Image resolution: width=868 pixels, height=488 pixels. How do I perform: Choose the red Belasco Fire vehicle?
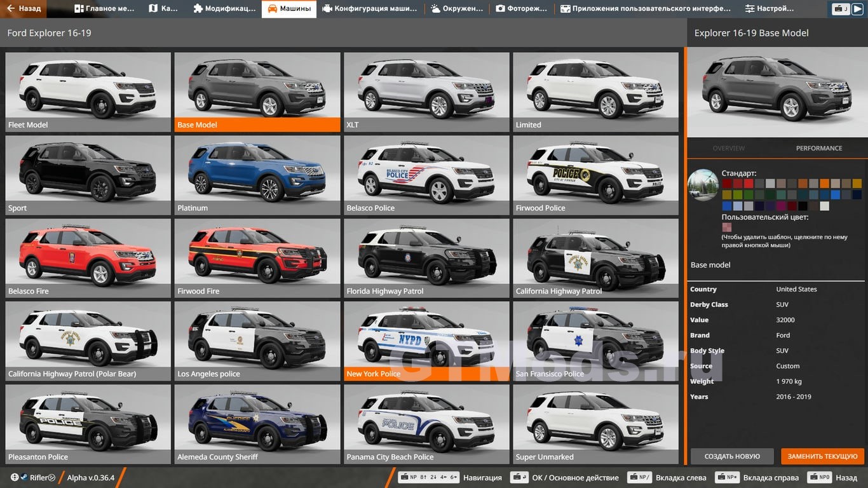(88, 259)
